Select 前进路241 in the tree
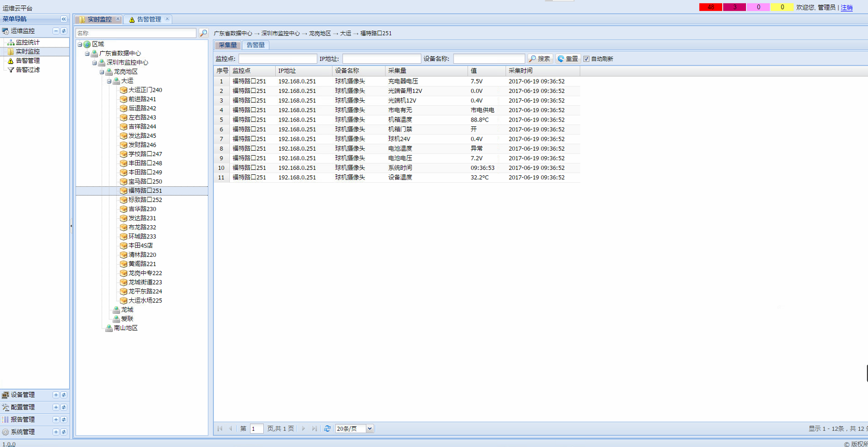The height and width of the screenshot is (447, 868). (x=142, y=99)
